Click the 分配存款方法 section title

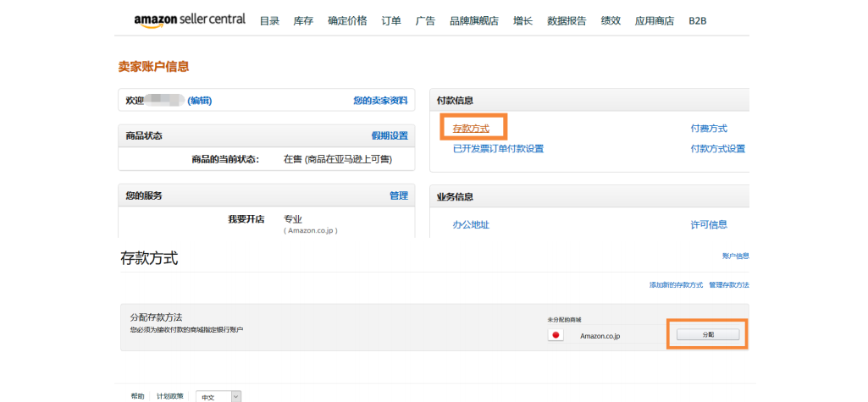pos(156,317)
